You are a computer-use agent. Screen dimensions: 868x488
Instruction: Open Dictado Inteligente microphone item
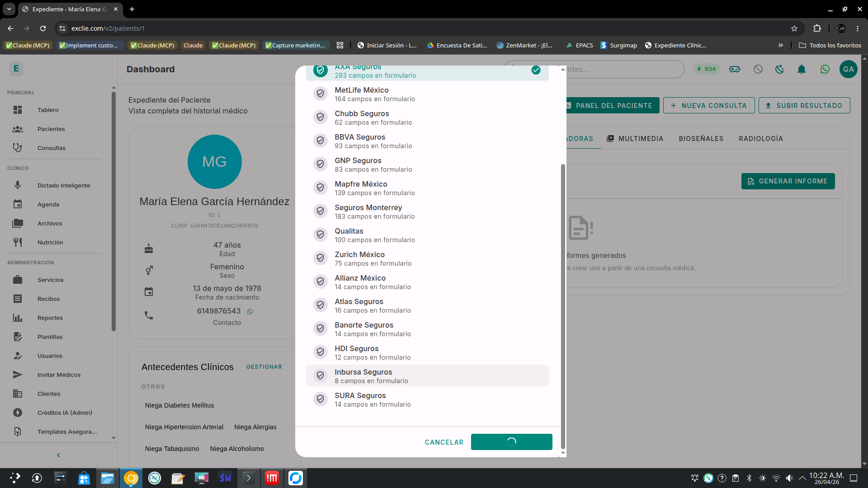[x=63, y=185]
